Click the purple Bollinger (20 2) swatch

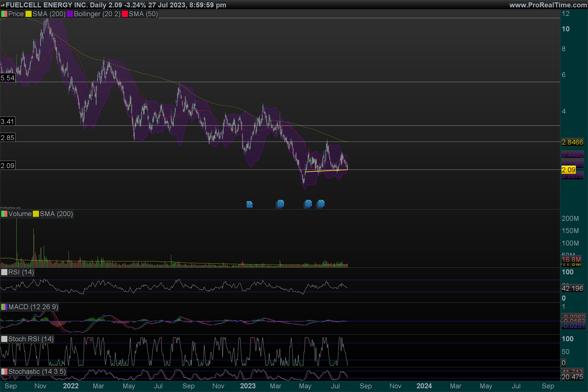click(x=70, y=14)
